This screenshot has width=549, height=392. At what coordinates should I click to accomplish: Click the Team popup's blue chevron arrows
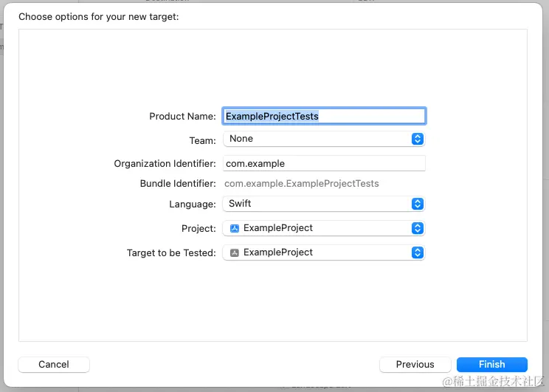[417, 139]
